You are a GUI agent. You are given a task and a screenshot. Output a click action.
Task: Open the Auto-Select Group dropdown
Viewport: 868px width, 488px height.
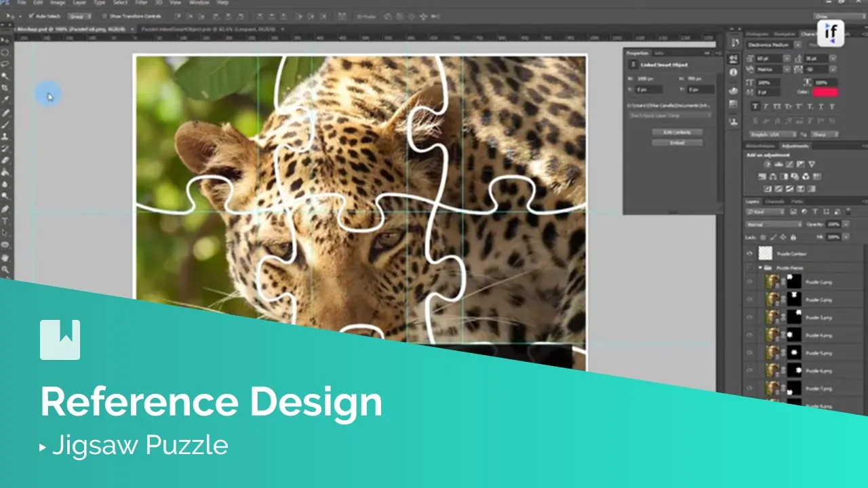point(79,16)
